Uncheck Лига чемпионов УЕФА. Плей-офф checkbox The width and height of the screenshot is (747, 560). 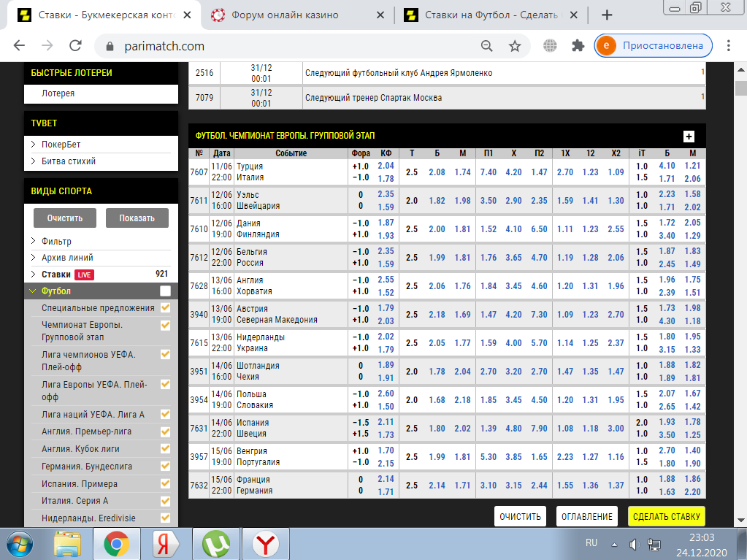(x=165, y=355)
